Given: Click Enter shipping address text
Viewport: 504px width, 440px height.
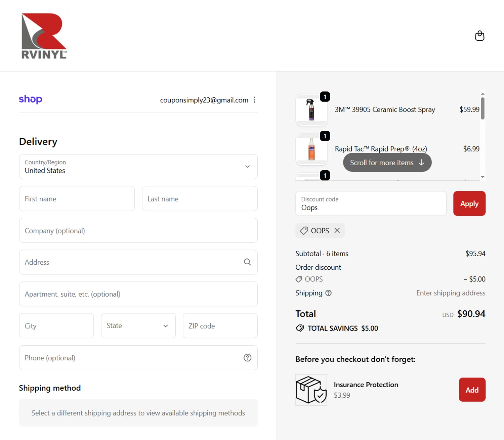Looking at the screenshot, I should tap(451, 293).
